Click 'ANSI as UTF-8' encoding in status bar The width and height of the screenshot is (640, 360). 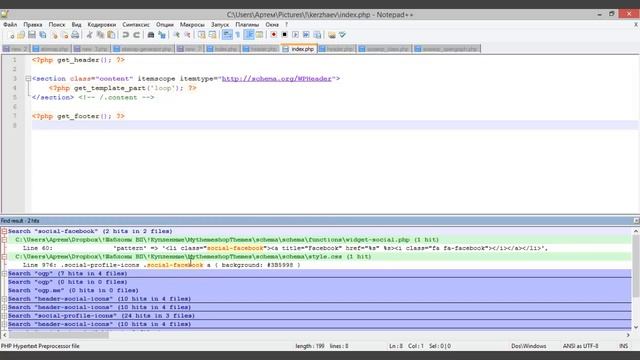point(580,346)
